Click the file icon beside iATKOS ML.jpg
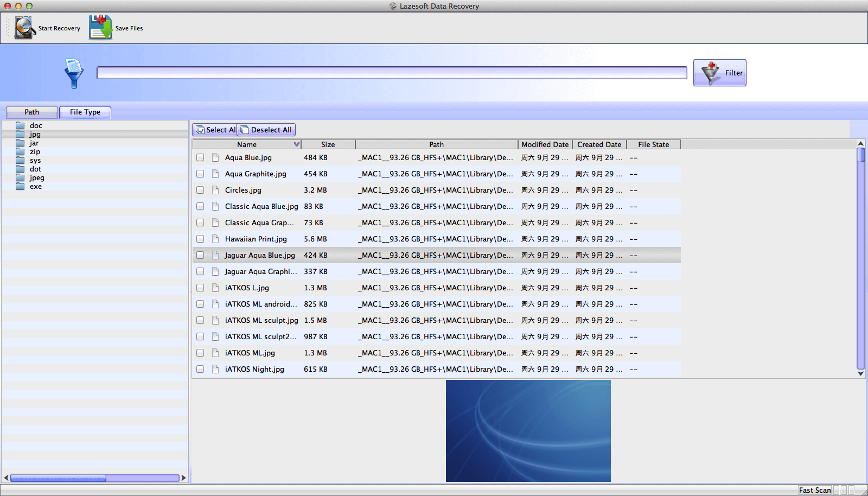The image size is (868, 496). point(215,353)
